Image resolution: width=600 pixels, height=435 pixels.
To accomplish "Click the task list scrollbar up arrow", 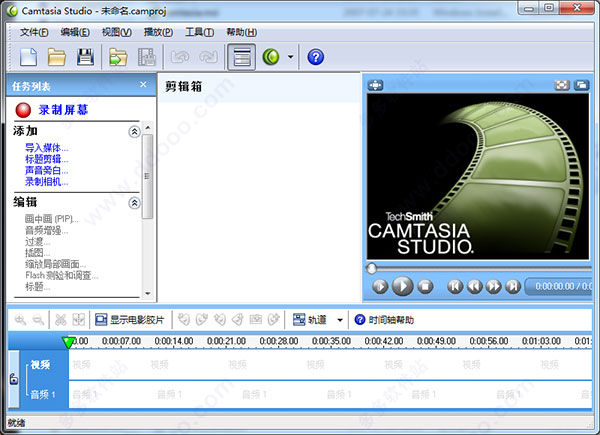I will (x=148, y=127).
